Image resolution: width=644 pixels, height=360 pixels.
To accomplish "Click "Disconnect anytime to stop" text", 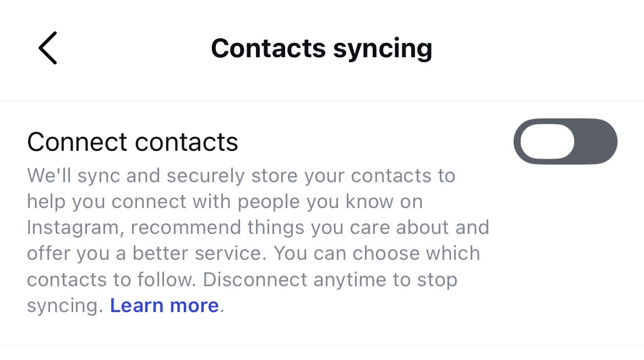I will pos(330,279).
